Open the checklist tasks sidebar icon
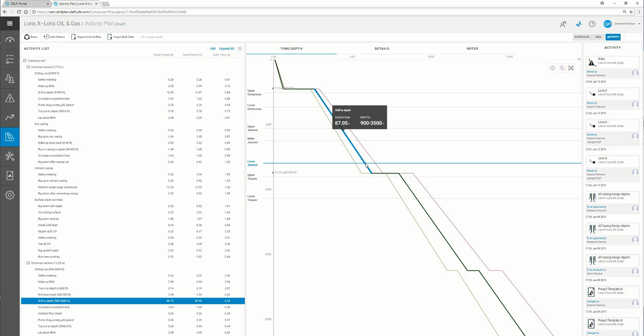 pos(10,59)
